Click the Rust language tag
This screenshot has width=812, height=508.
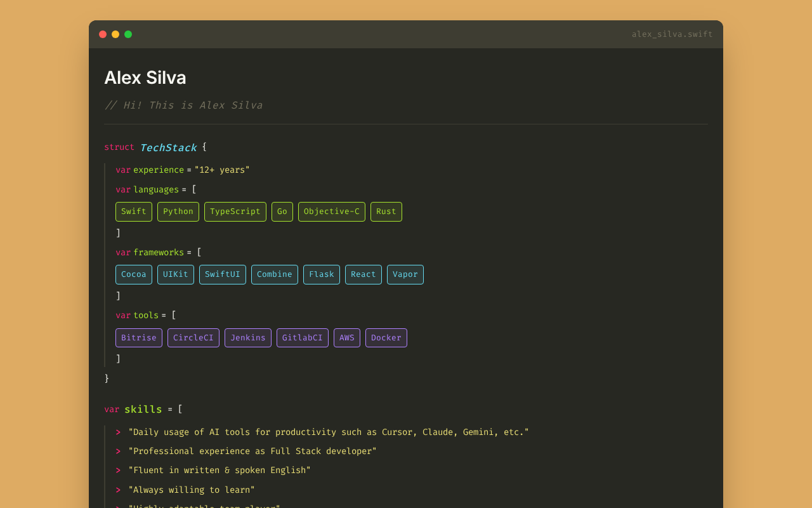pos(386,211)
